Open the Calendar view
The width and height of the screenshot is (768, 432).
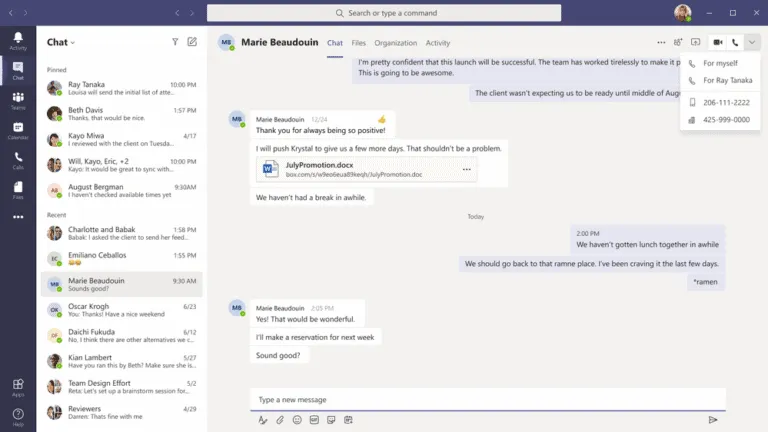click(x=18, y=130)
